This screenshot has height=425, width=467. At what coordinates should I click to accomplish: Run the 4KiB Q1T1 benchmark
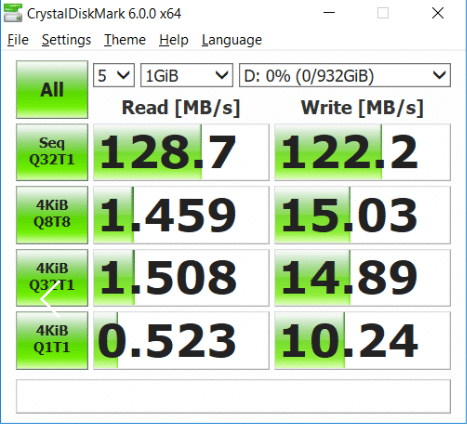52,340
